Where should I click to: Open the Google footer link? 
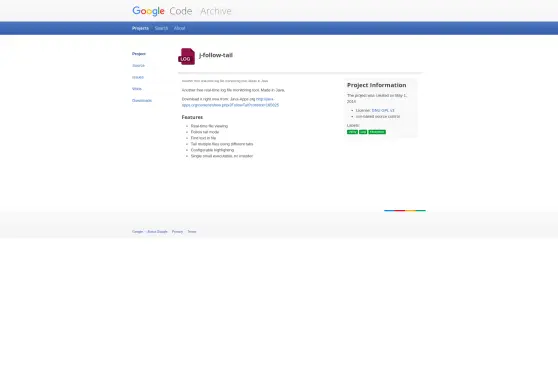(x=137, y=231)
